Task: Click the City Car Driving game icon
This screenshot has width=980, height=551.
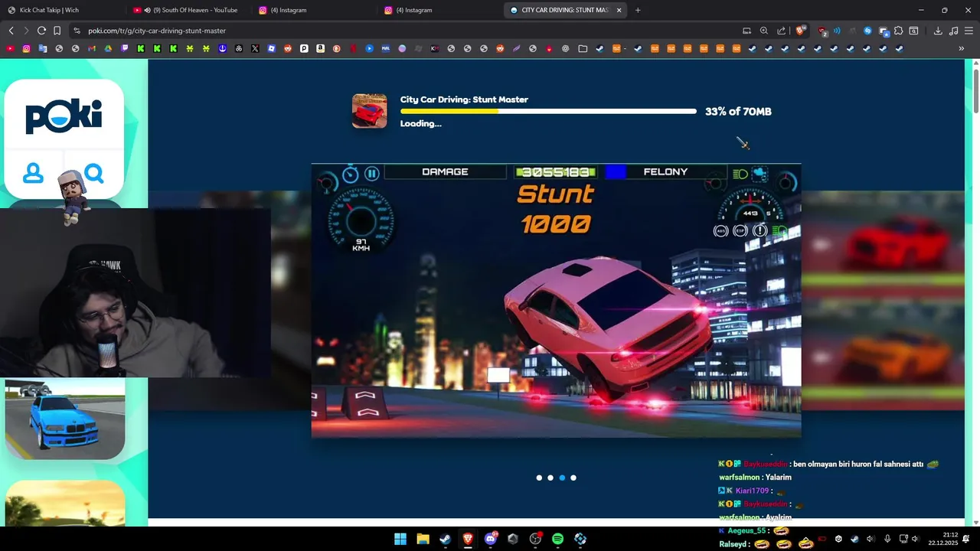Action: point(369,111)
